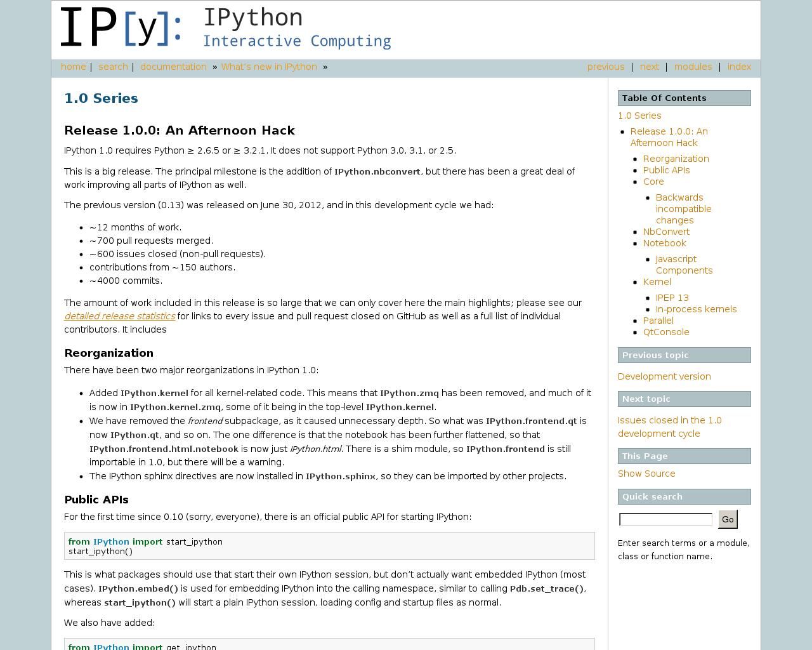Open Issues closed in the 1.0 development cycle

669,427
